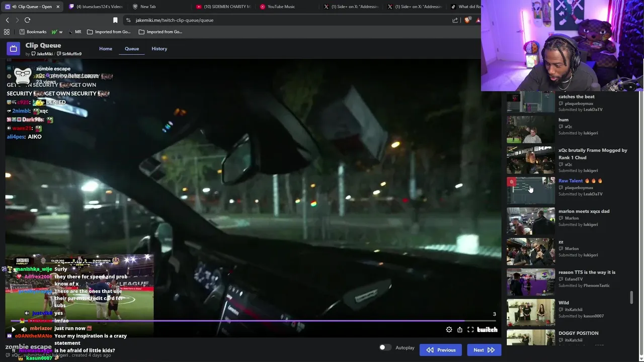Open the History tab
Viewport: 644px width, 362px height.
[159, 49]
